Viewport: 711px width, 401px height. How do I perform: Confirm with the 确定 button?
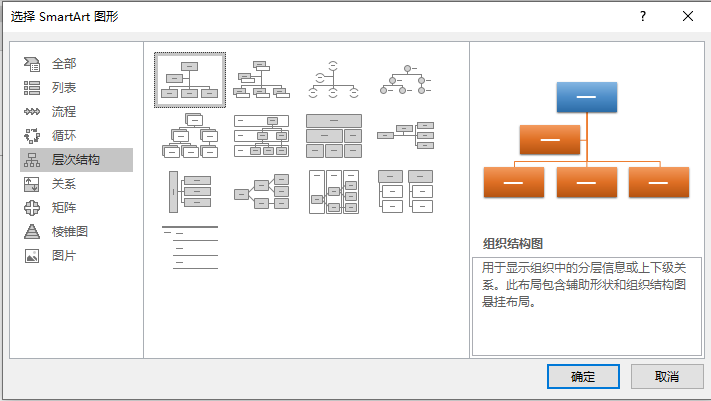[x=583, y=377]
